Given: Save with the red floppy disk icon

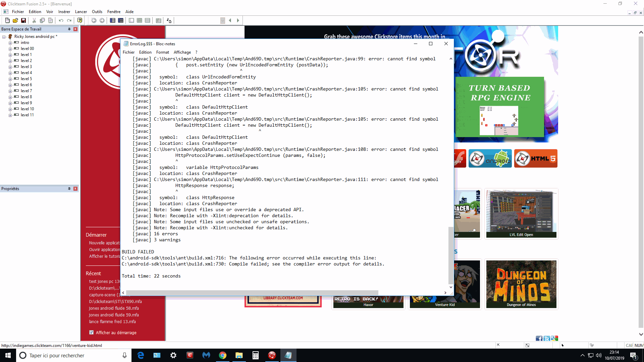Looking at the screenshot, I should tap(23, 20).
